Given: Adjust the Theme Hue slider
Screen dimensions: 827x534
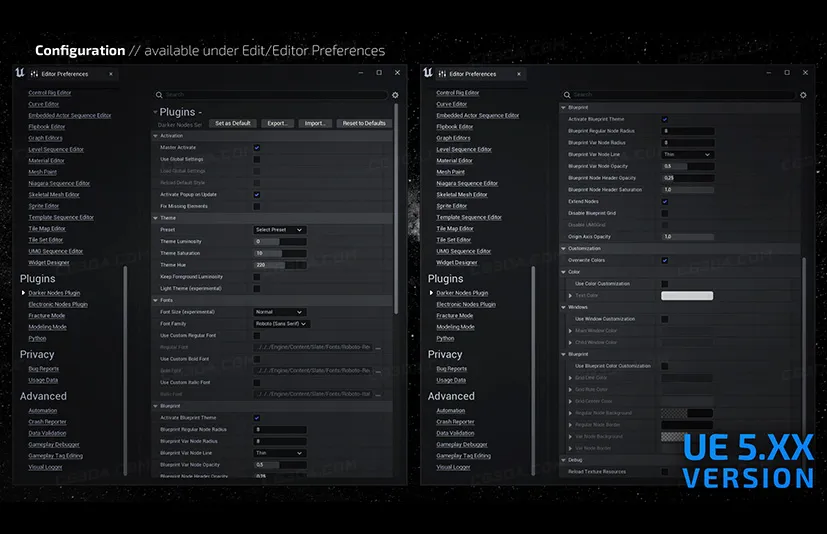Looking at the screenshot, I should point(280,265).
